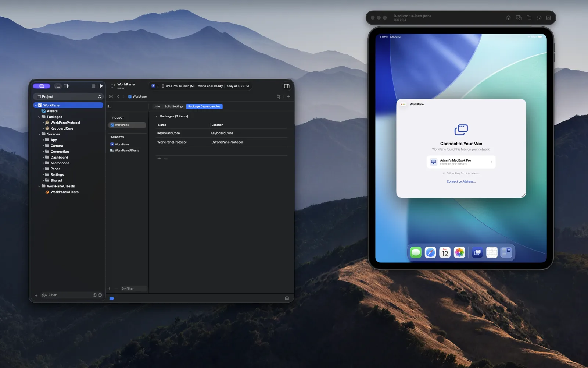Open Messages in the iPad dock
This screenshot has height=368, width=588.
(x=416, y=252)
